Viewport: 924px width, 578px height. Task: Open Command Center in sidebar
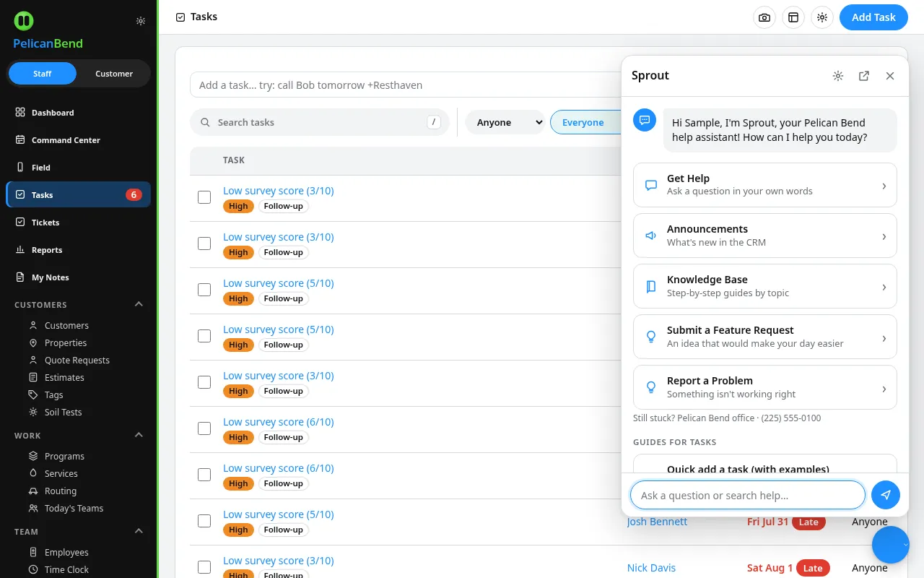click(79, 140)
